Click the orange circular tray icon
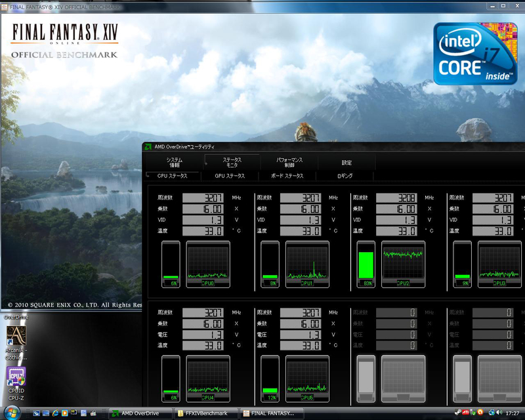The height and width of the screenshot is (420, 525). [x=480, y=412]
